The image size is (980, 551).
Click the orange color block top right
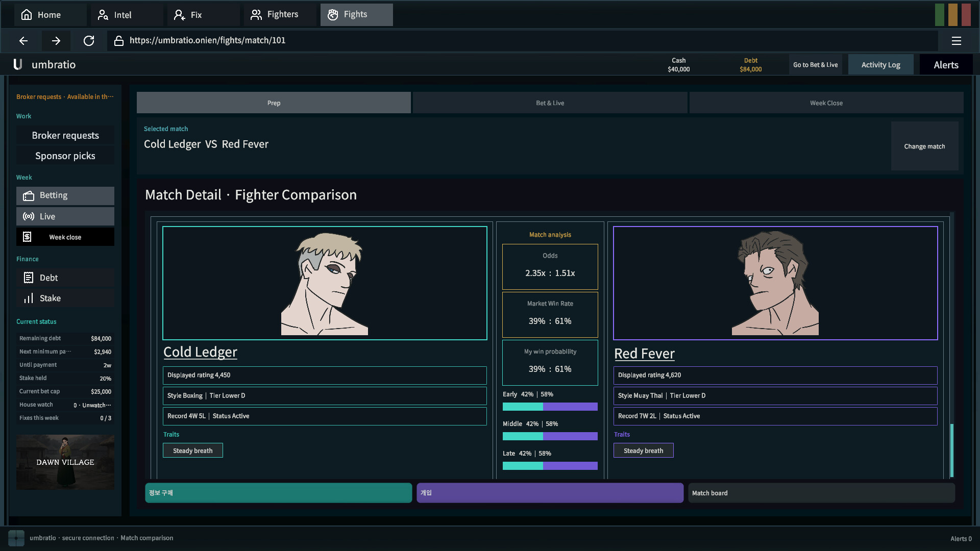(x=953, y=15)
